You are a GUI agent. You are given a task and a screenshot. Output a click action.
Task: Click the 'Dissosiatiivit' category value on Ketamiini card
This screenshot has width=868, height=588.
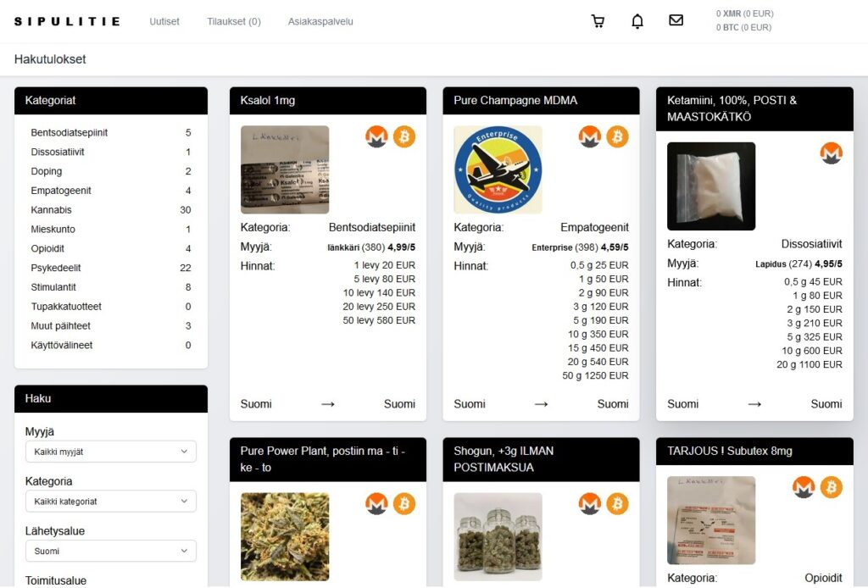811,244
